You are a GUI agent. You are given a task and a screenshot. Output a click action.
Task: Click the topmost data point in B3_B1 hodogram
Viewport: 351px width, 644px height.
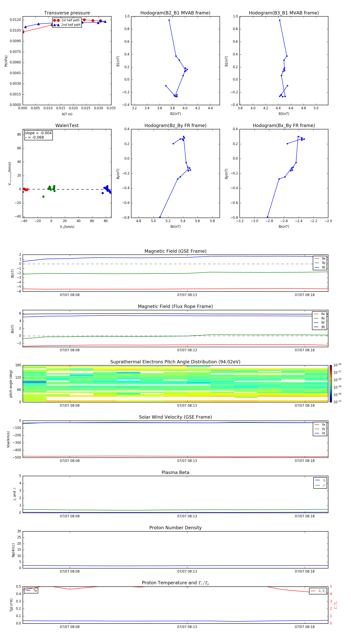[280, 20]
